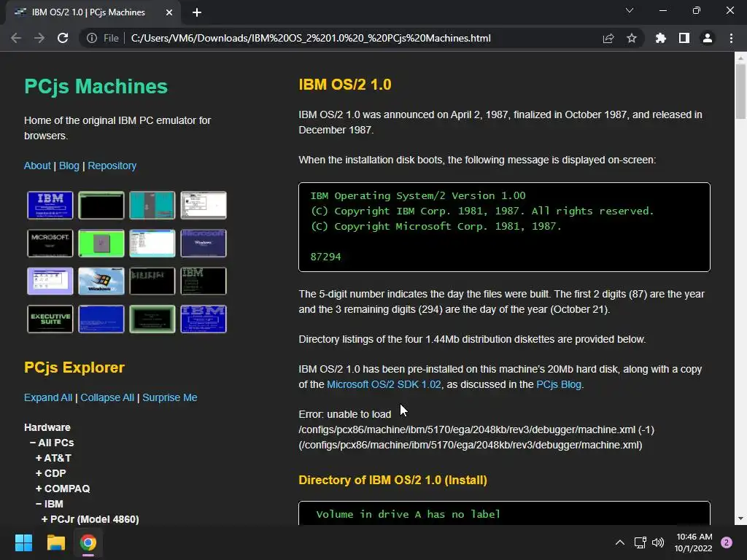Click the scrollbar up arrow
The height and width of the screenshot is (560, 747).
point(740,58)
